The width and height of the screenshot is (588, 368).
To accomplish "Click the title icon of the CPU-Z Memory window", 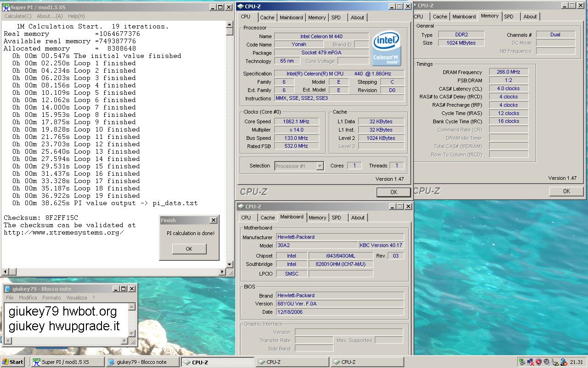I will (415, 6).
